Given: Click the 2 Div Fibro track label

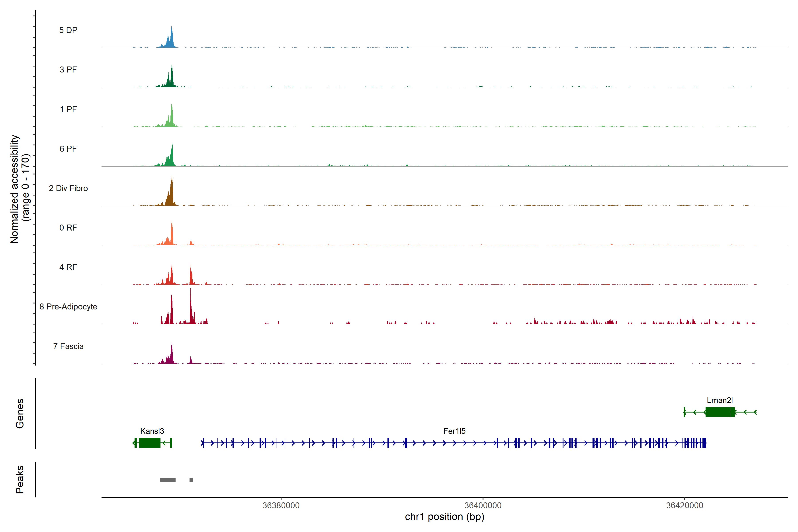Looking at the screenshot, I should click(x=68, y=188).
